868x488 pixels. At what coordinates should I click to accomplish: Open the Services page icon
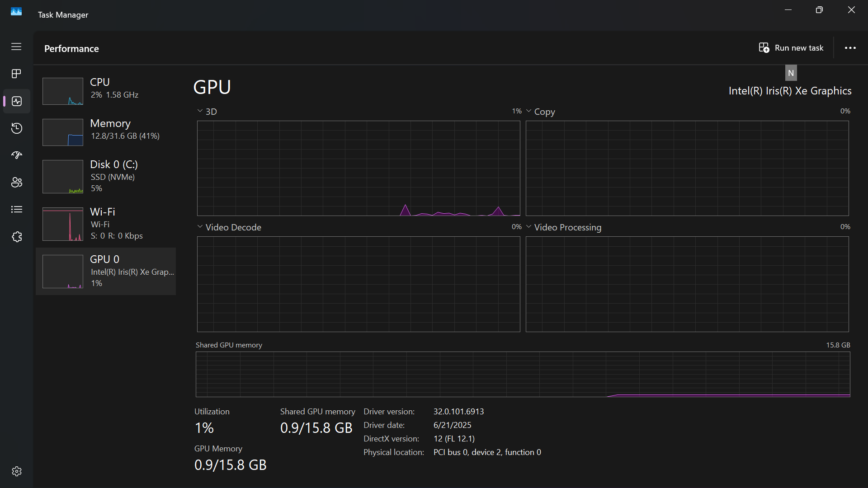[x=16, y=237]
